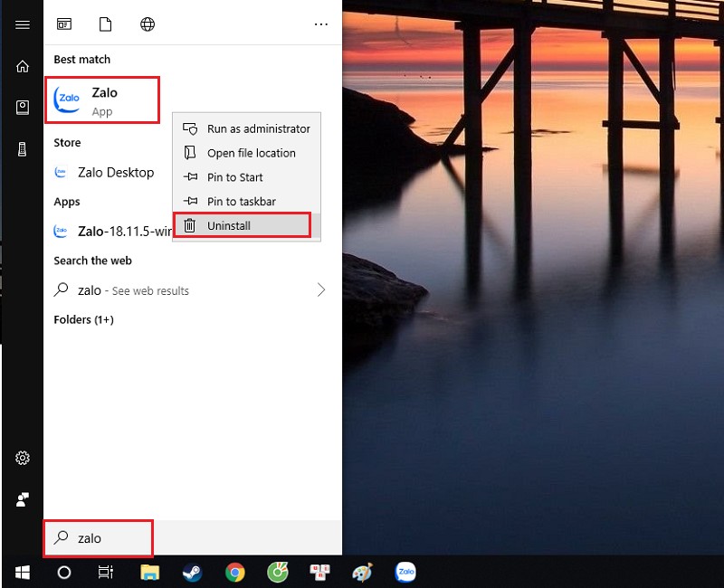Click the Folders (1+) section heading
The width and height of the screenshot is (724, 588).
(x=84, y=319)
